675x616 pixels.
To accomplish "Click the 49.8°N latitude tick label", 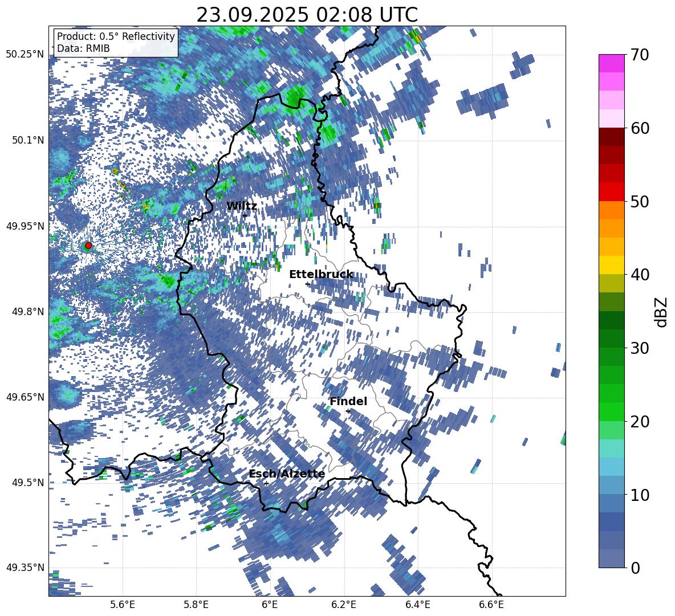I will pyautogui.click(x=27, y=311).
